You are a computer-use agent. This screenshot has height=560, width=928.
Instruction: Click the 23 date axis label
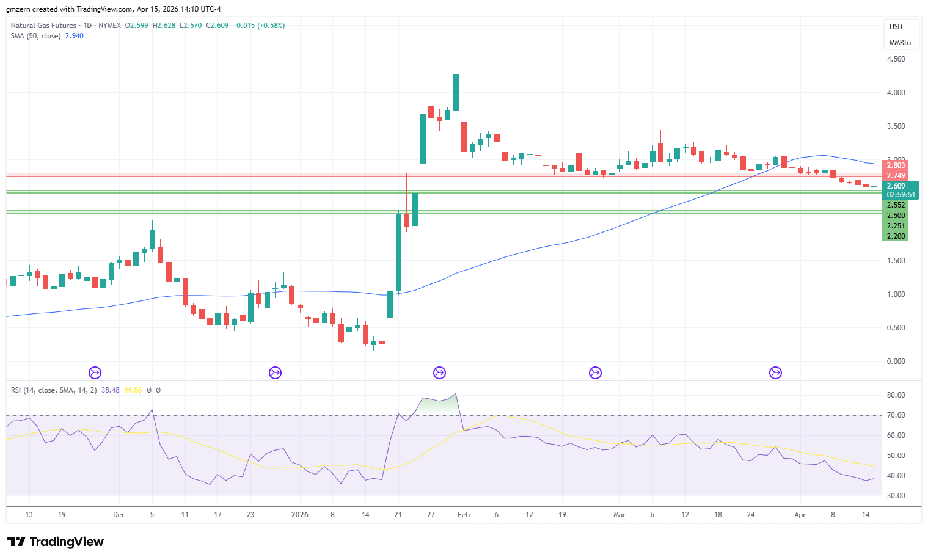[x=250, y=515]
